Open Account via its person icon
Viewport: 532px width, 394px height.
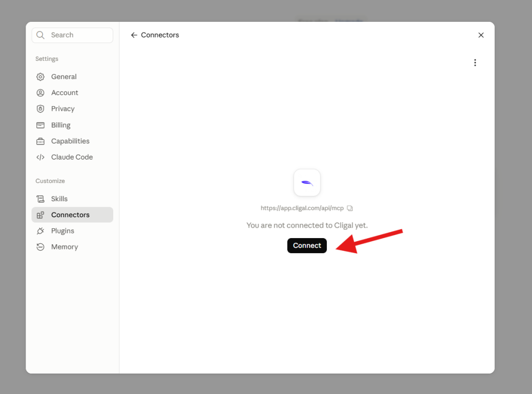(41, 93)
